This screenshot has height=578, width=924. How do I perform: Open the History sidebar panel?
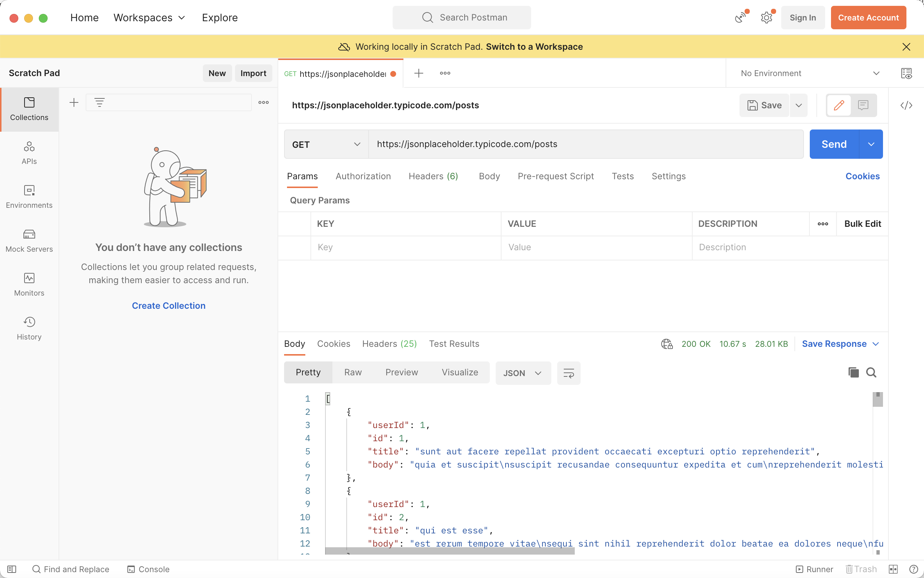tap(29, 328)
